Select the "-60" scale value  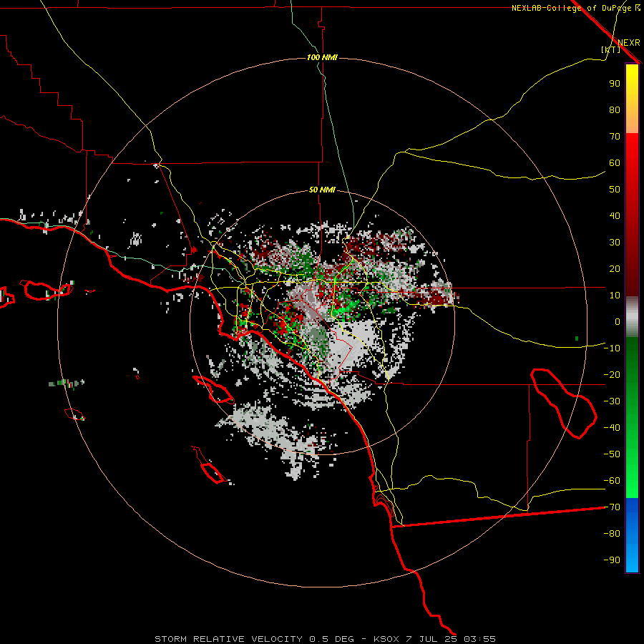click(x=612, y=481)
